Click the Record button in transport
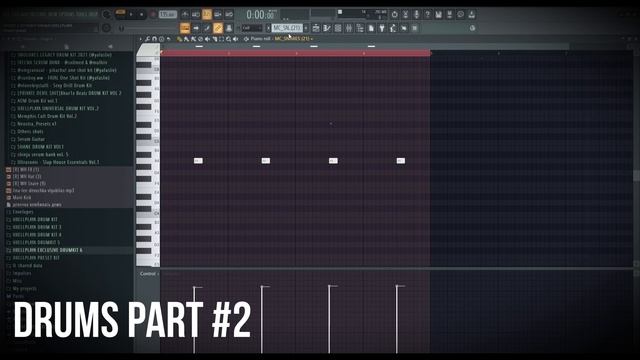640x360 pixels. [x=153, y=14]
